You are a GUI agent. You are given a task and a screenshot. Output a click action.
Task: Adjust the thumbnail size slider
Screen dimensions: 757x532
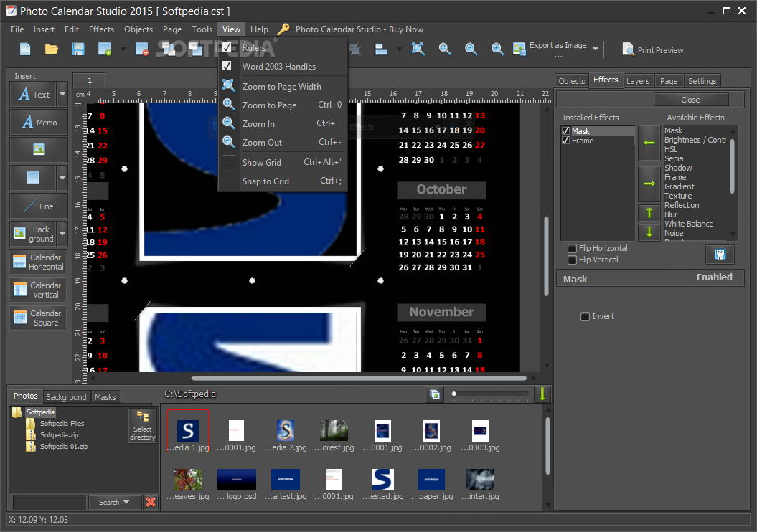pos(489,394)
